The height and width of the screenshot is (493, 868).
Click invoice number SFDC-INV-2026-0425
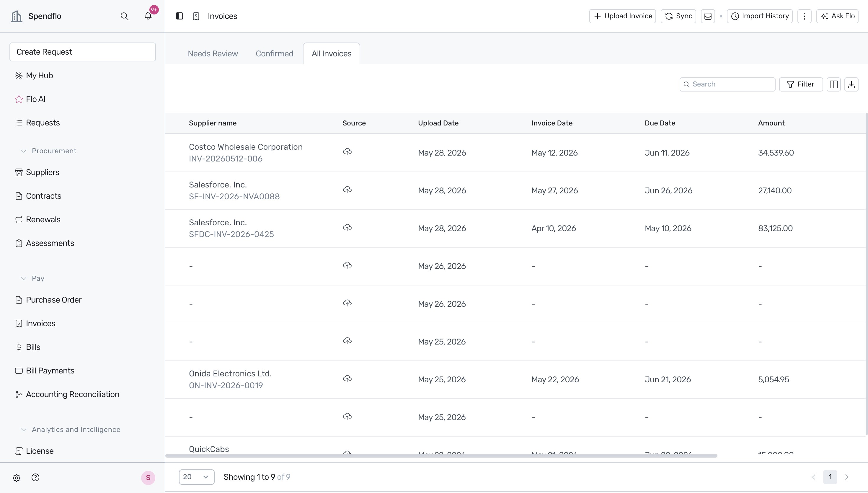231,234
